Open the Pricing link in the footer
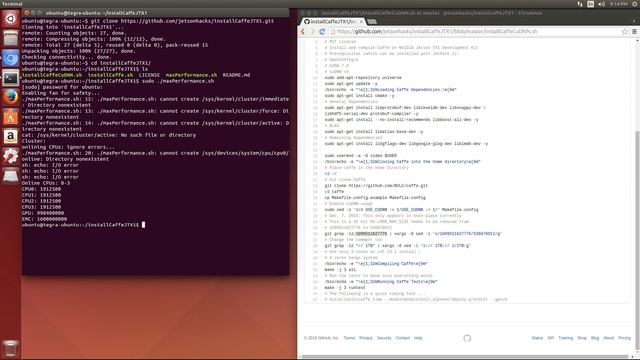This screenshot has height=360, width=640. tap(624, 338)
